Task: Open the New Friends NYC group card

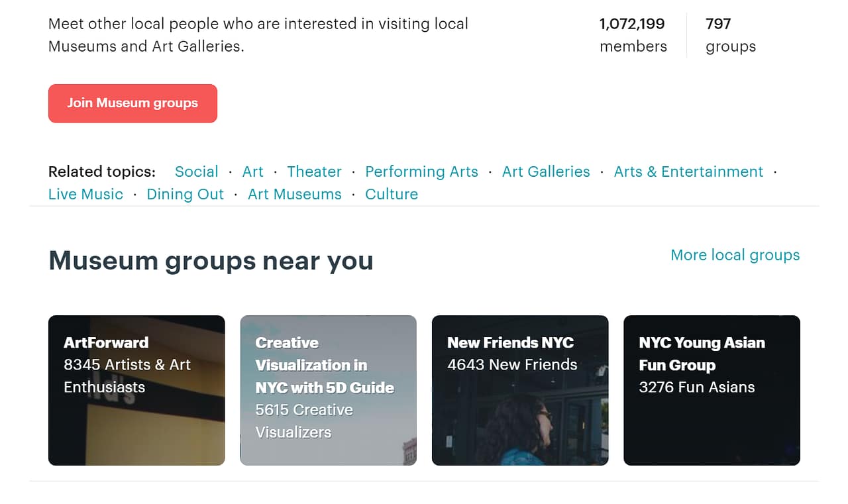Action: tap(519, 390)
